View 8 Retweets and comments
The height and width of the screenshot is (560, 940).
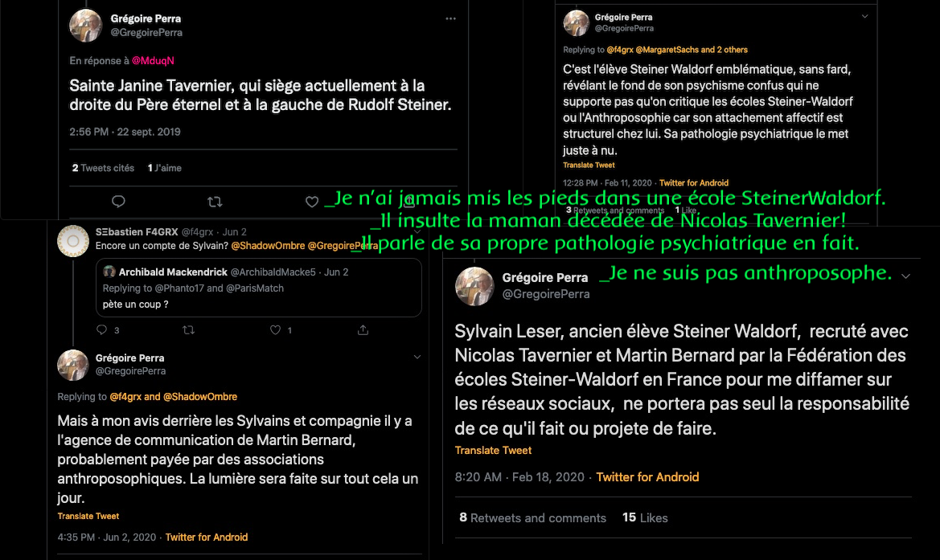point(532,517)
